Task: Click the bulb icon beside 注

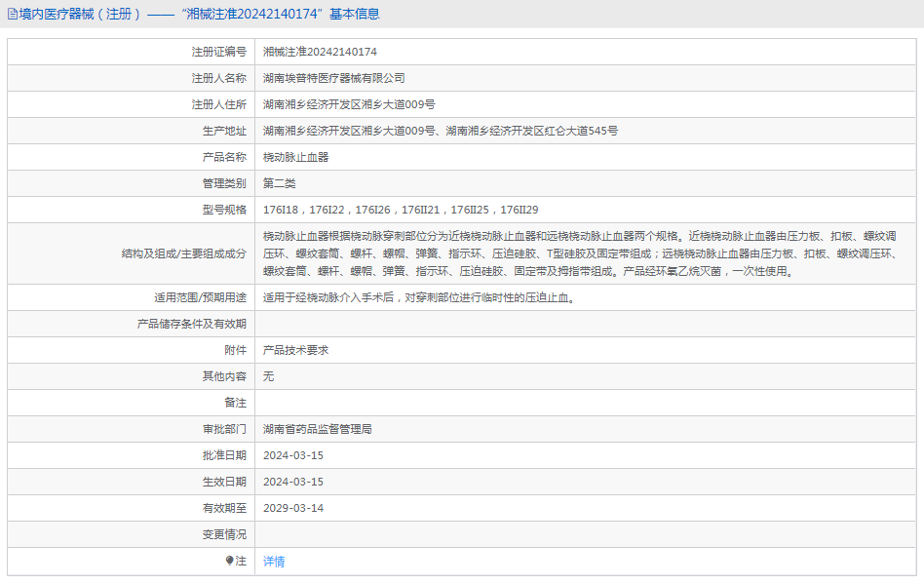Action: point(230,561)
